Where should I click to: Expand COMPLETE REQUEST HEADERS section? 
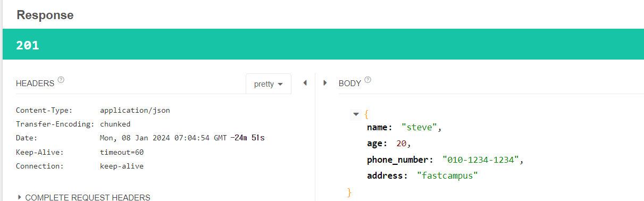click(x=83, y=197)
